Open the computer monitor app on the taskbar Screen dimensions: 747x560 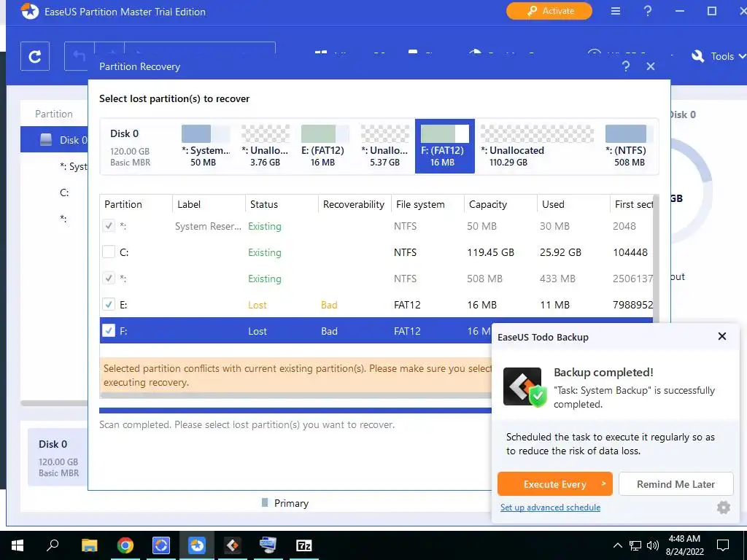[x=268, y=545]
